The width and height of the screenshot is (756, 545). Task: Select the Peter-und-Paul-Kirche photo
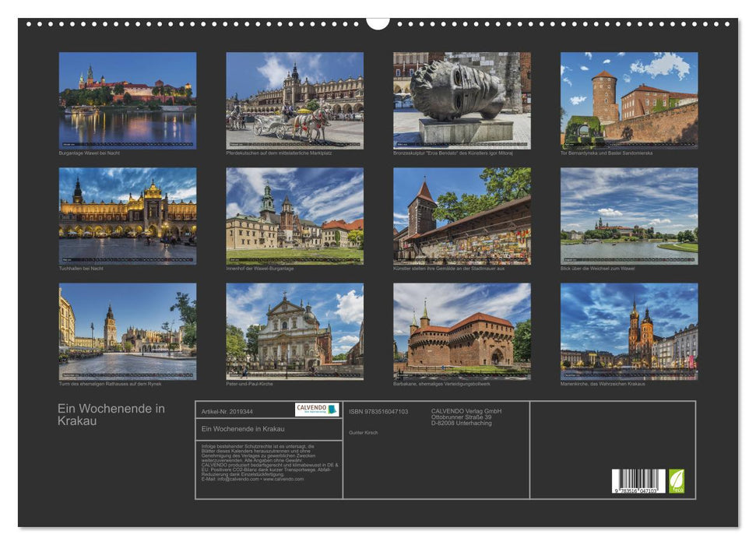coord(294,331)
